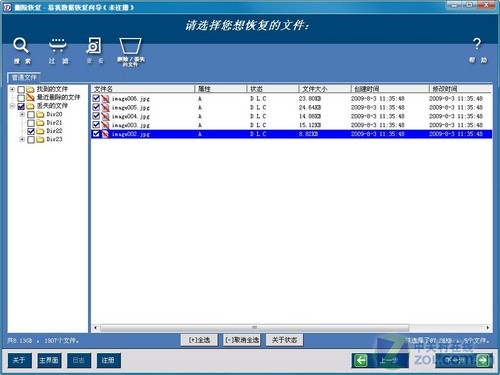Select the 普通文件 tab
This screenshot has height=375, width=500.
click(x=24, y=78)
